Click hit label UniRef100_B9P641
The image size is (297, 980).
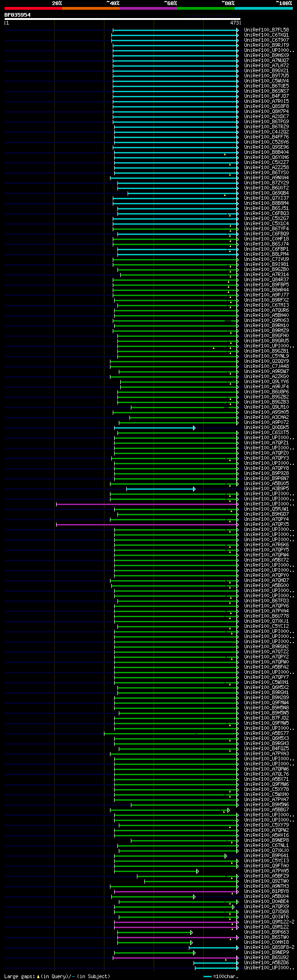[x=266, y=855]
